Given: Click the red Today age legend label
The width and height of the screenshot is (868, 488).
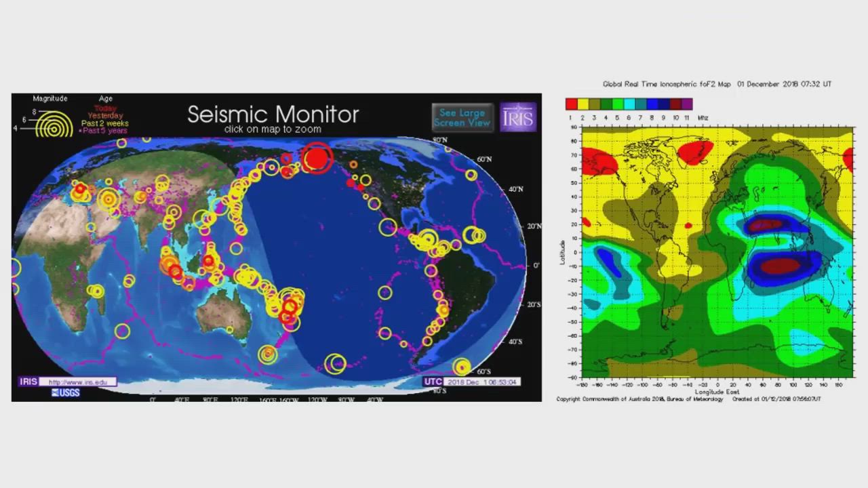Looking at the screenshot, I should (x=105, y=108).
